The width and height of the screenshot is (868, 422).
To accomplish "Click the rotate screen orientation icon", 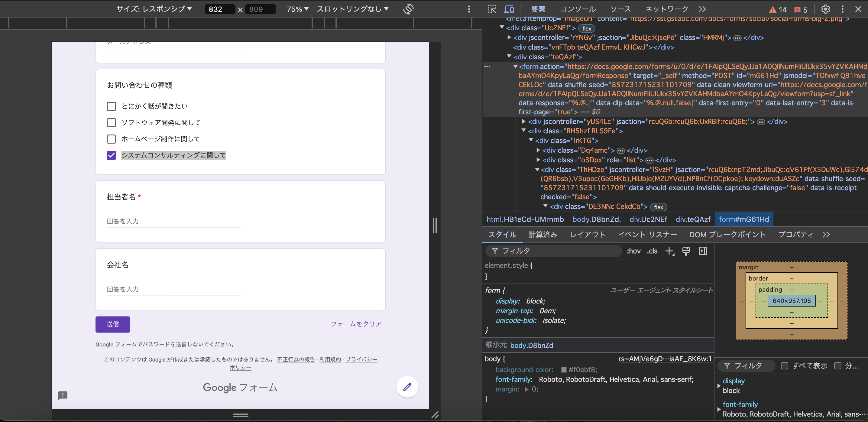I will pos(408,9).
